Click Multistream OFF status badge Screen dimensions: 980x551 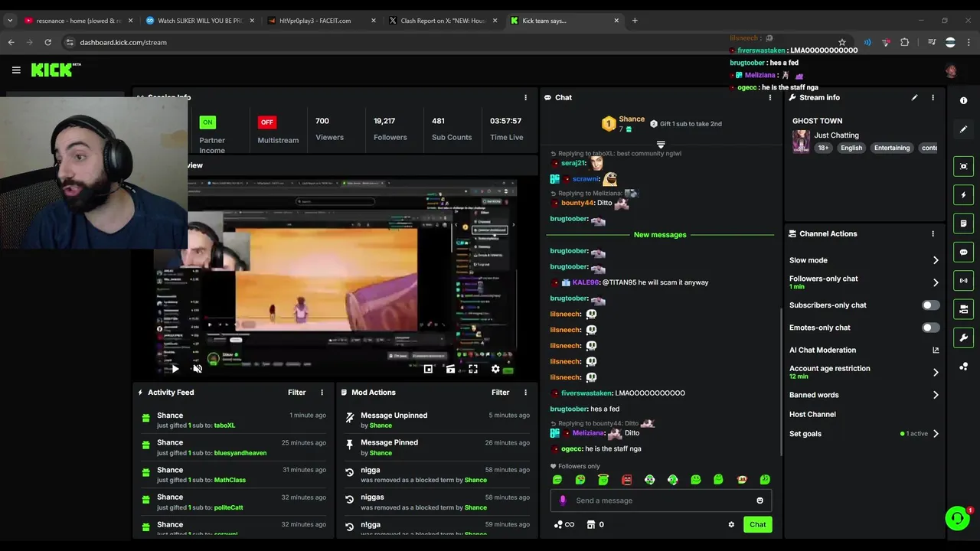click(266, 122)
